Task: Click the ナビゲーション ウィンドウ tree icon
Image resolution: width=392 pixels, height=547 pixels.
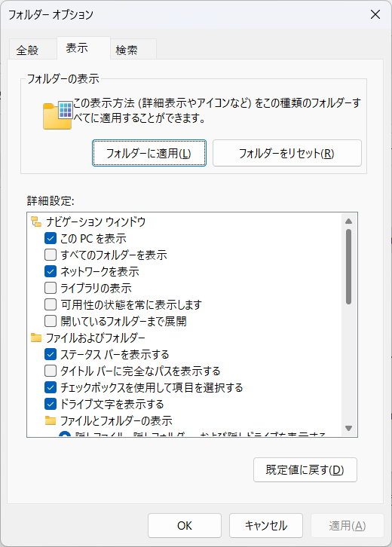Action: click(36, 222)
